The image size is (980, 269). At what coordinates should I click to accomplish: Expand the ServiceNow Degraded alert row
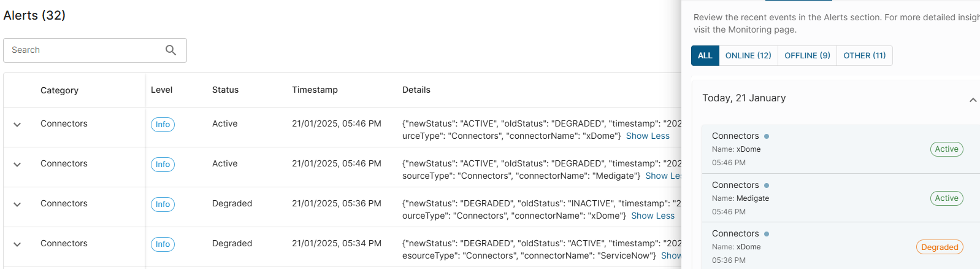click(x=17, y=244)
